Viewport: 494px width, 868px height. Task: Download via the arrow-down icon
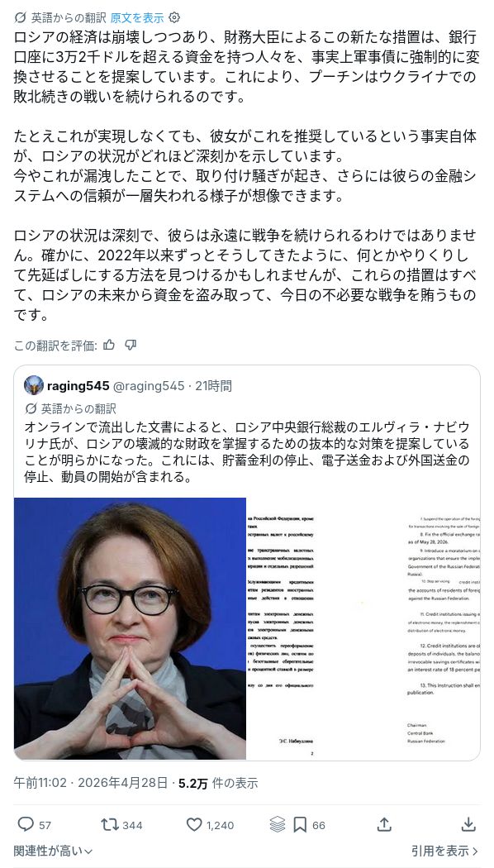(x=468, y=824)
